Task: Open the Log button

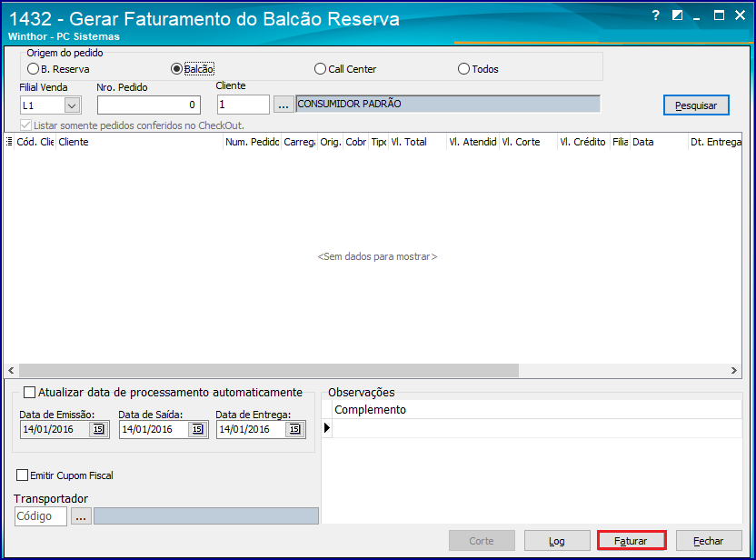Action: [x=557, y=541]
